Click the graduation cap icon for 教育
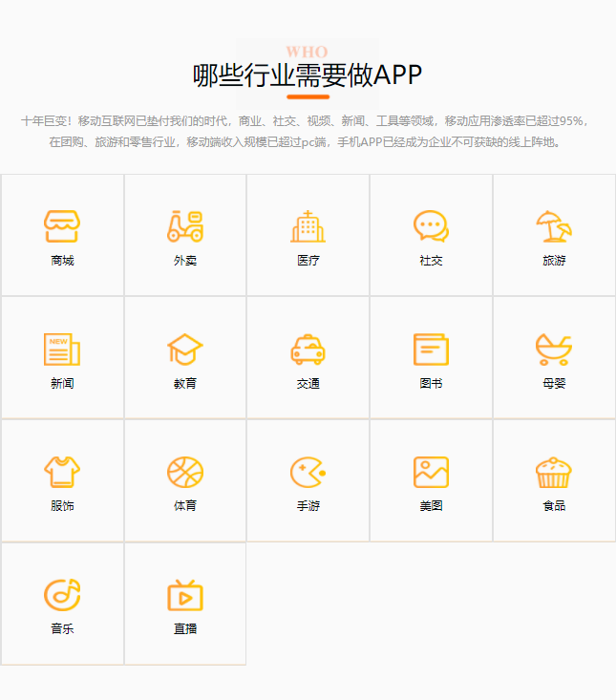 coord(185,350)
